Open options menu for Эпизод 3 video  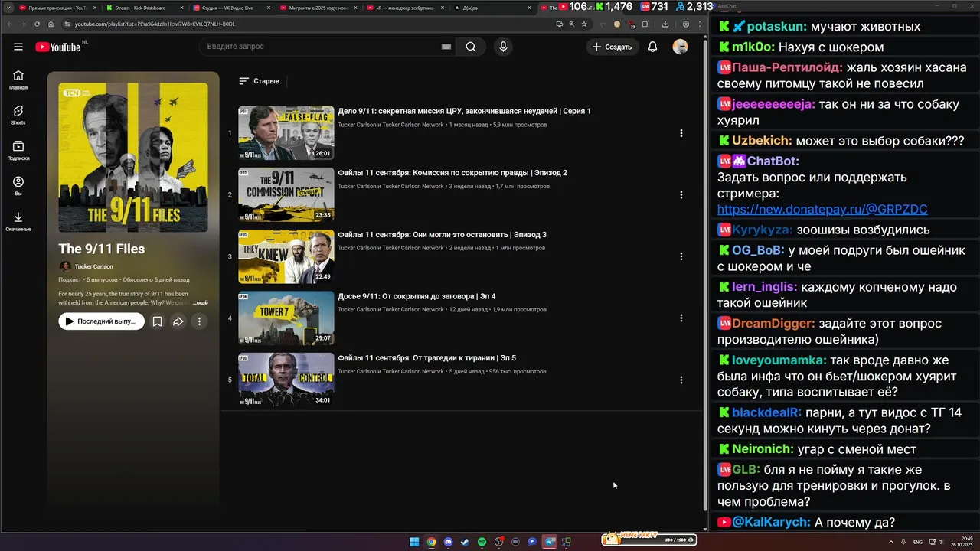pyautogui.click(x=681, y=256)
